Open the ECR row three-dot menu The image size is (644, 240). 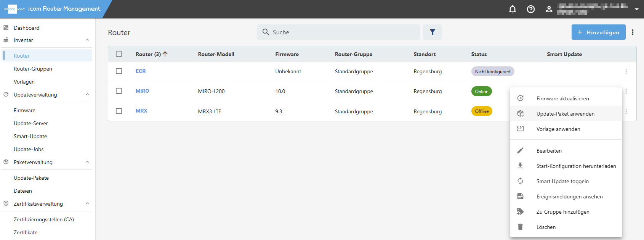626,71
